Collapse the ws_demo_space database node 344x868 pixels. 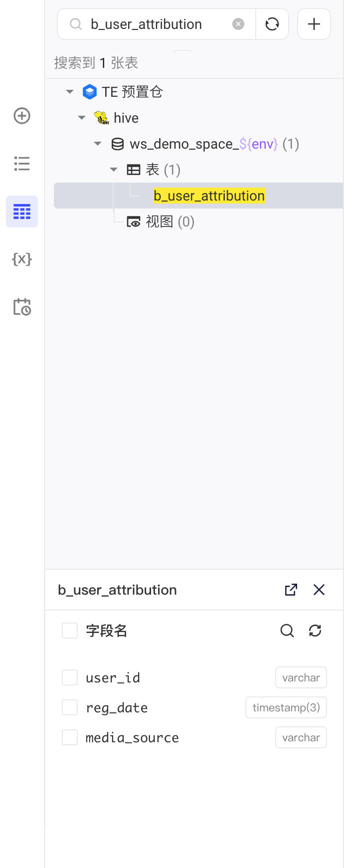click(98, 144)
